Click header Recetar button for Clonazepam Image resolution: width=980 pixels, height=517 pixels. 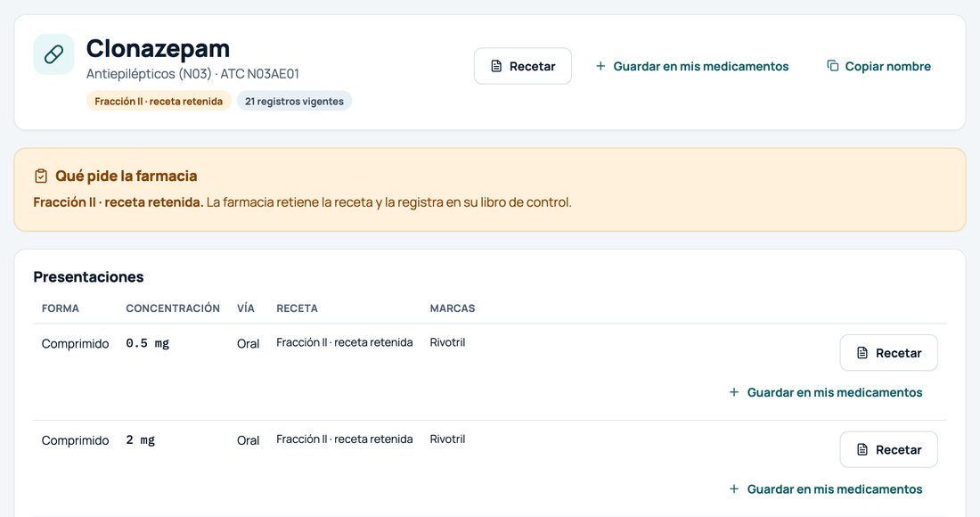coord(522,66)
